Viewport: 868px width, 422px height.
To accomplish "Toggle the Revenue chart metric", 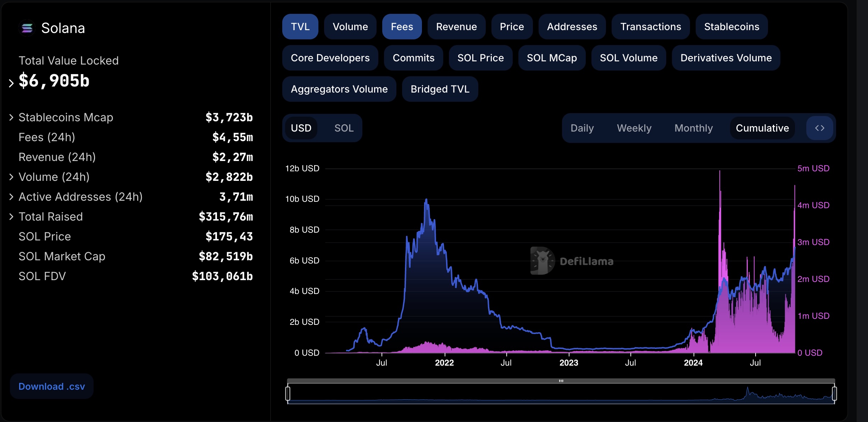I will tap(456, 27).
